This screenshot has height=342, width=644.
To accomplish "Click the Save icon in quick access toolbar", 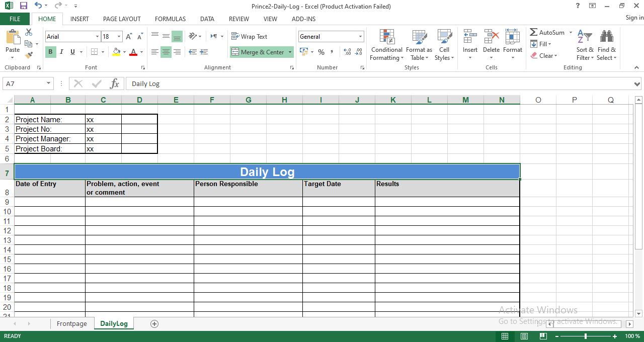I will click(x=24, y=6).
